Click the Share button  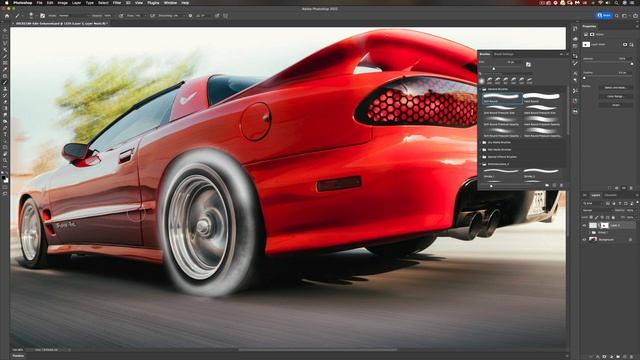coord(604,16)
